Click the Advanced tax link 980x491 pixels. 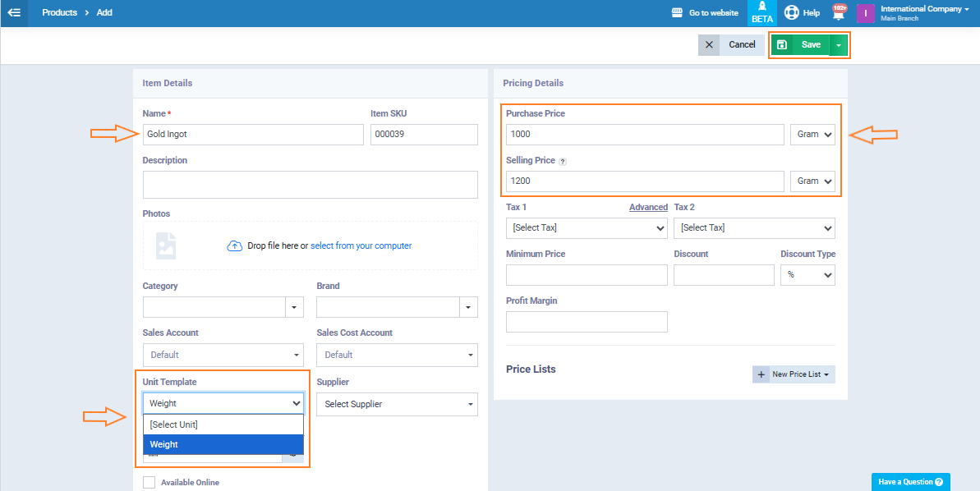648,208
